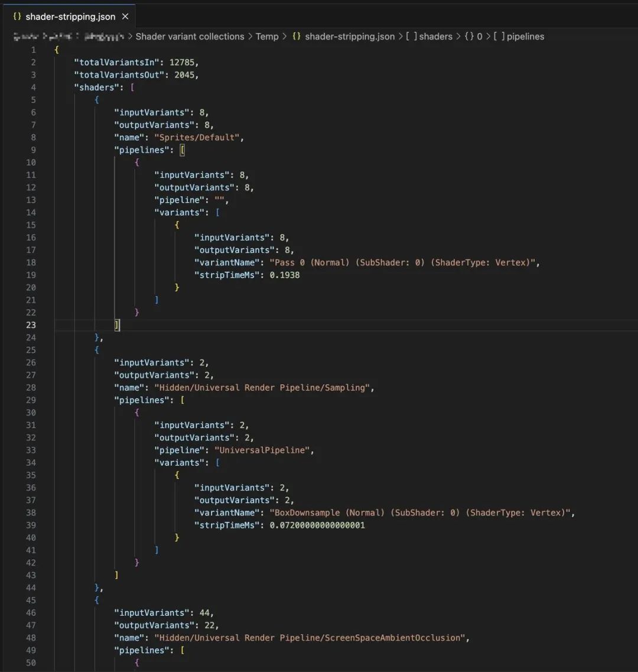
Task: Click the braces icon before shader-stripping.json in breadcrumbs
Action: pos(297,37)
